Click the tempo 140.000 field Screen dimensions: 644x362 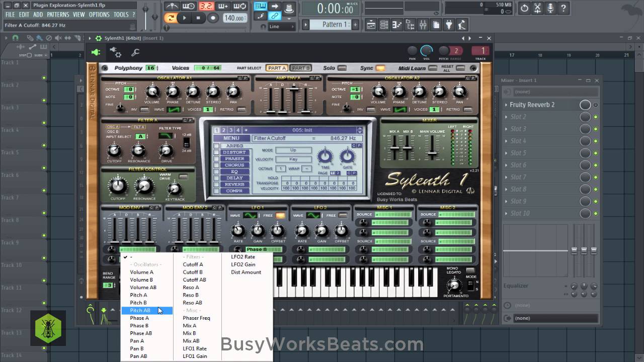[234, 18]
